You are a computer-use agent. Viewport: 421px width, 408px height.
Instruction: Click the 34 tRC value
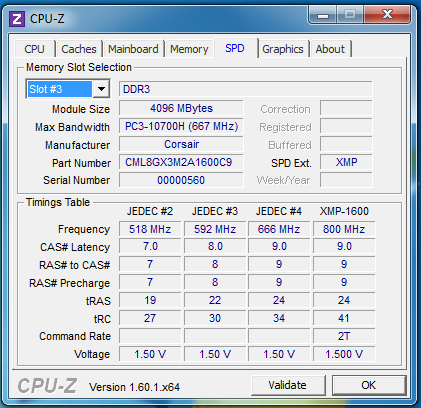(279, 318)
